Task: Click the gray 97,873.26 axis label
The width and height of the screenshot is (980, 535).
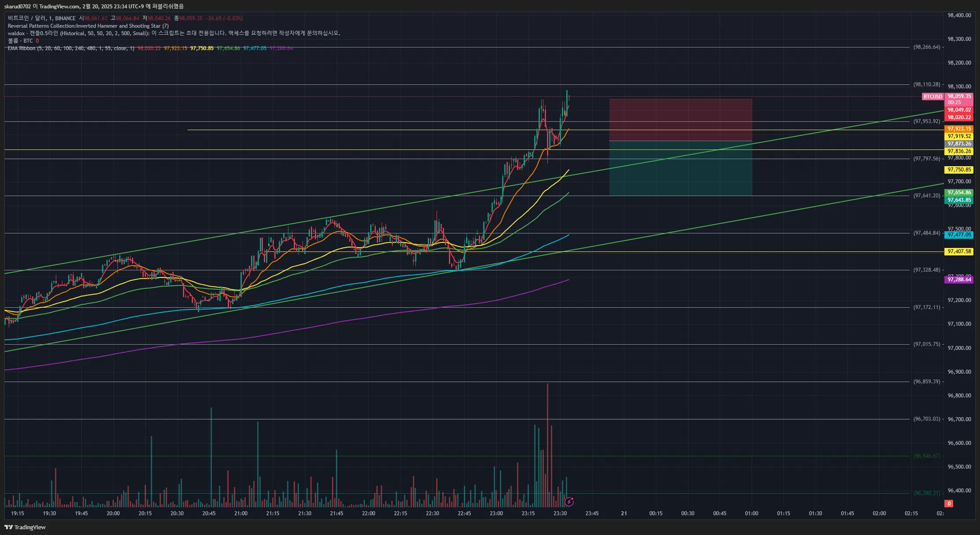Action: coord(959,144)
